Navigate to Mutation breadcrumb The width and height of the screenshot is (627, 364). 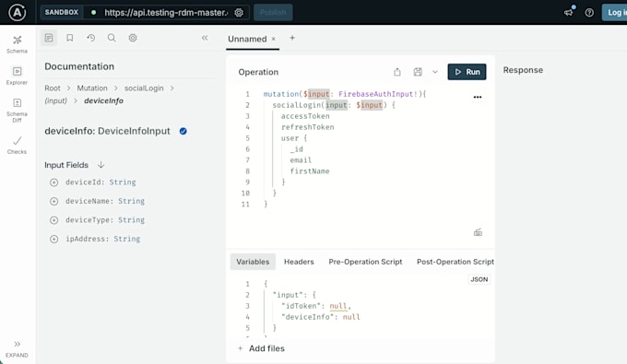92,88
